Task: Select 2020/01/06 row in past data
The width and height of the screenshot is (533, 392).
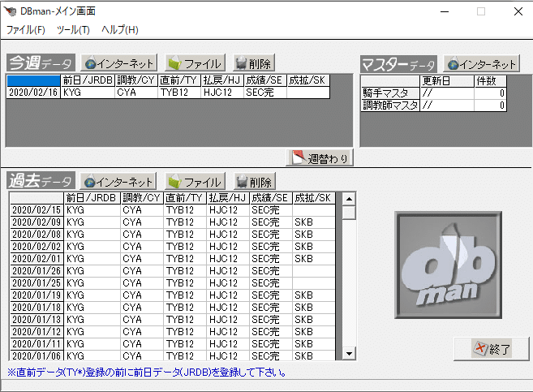Action: click(x=173, y=355)
